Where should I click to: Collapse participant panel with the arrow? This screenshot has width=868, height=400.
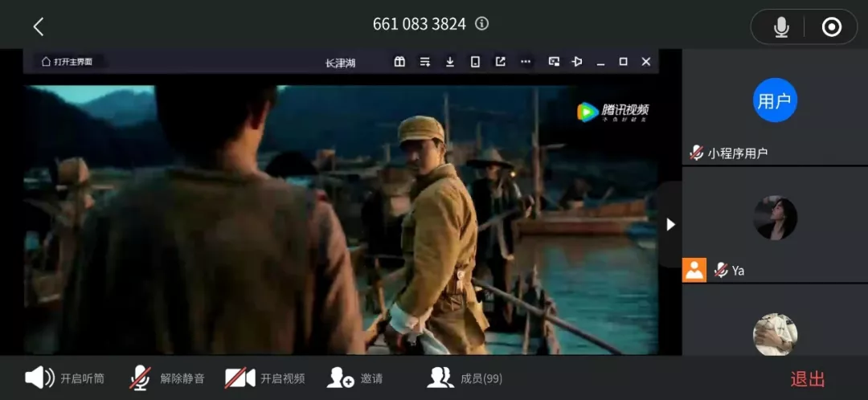click(670, 225)
